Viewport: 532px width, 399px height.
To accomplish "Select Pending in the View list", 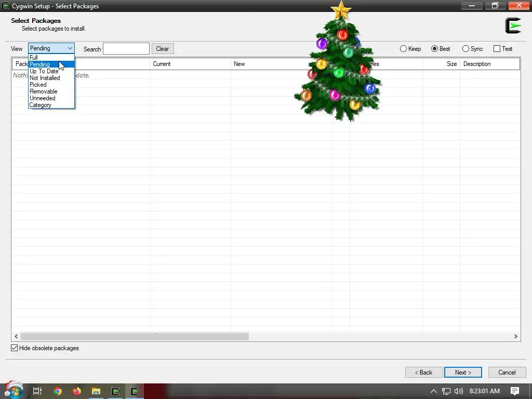I will 51,64.
